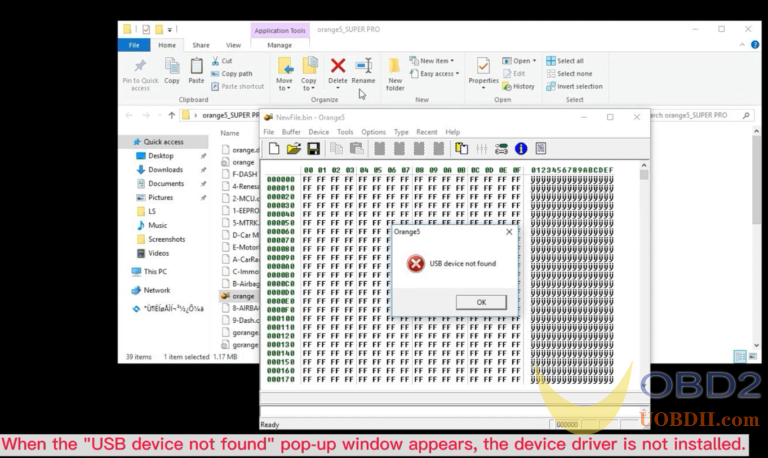Open Properties from the Explorer ribbon
768x458 pixels.
pos(483,71)
